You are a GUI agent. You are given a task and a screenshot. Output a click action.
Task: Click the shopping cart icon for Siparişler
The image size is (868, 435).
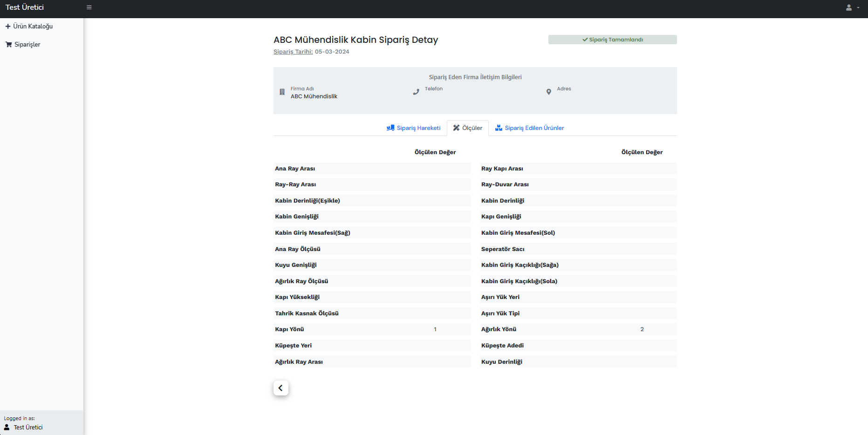(x=8, y=45)
